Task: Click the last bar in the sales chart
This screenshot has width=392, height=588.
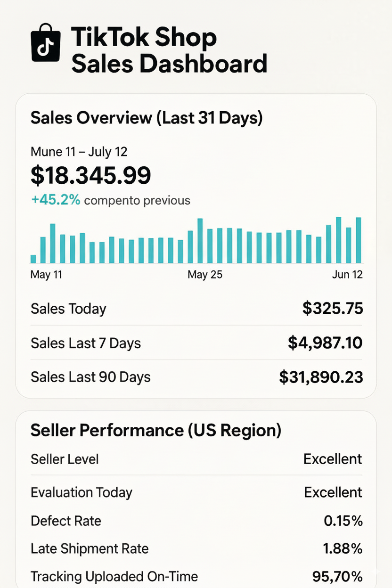Action: pyautogui.click(x=358, y=240)
